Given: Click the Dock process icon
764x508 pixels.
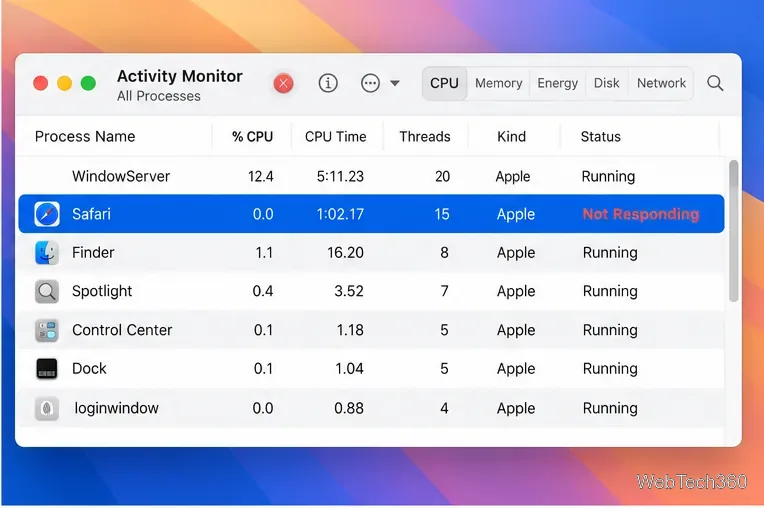Looking at the screenshot, I should point(47,369).
